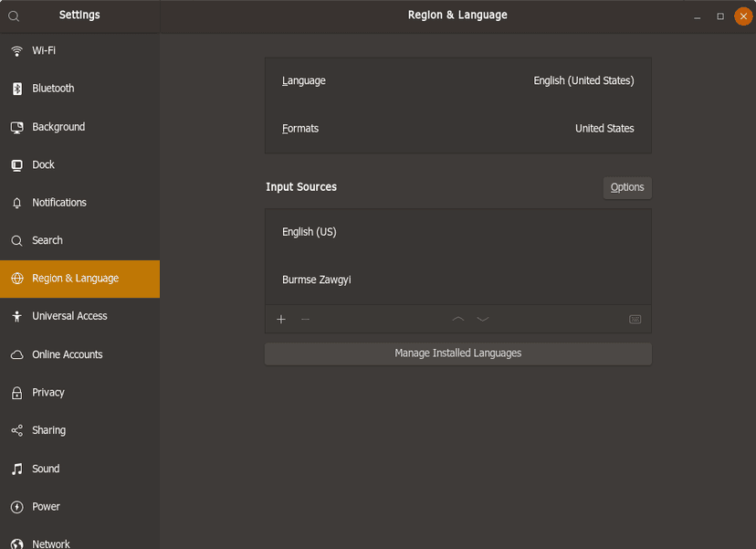Select Burmse Zawgyi input source
The height and width of the screenshot is (549, 756).
click(458, 280)
